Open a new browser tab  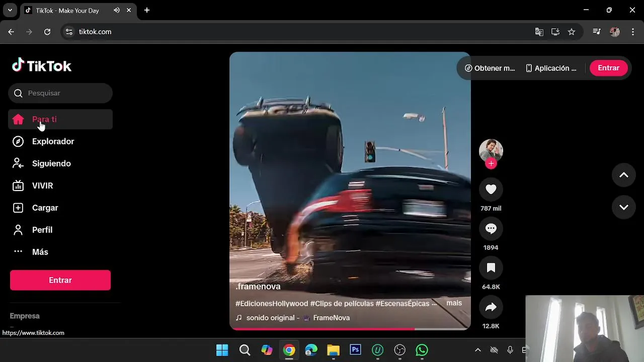coord(147,10)
